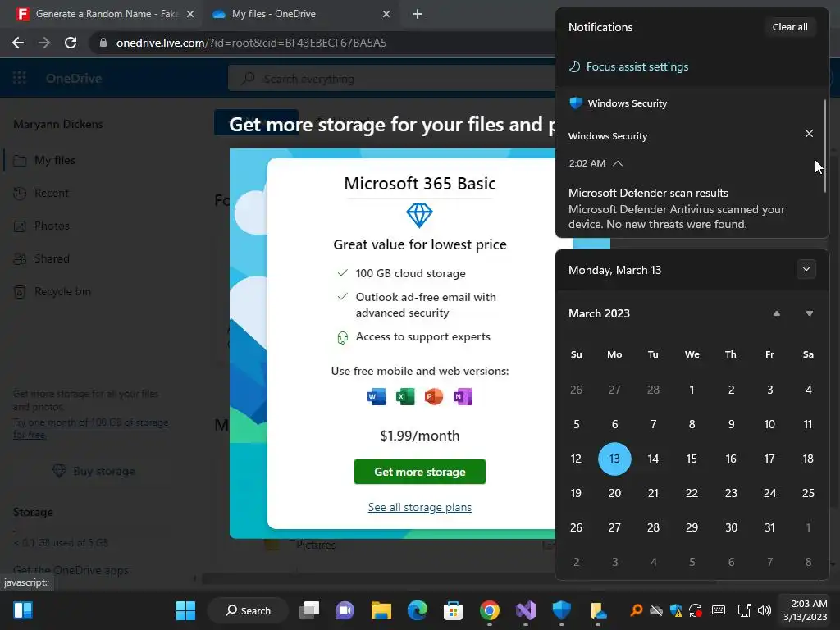Screen dimensions: 840x630
Task: Select March 13 in the calendar
Action: pos(614,459)
